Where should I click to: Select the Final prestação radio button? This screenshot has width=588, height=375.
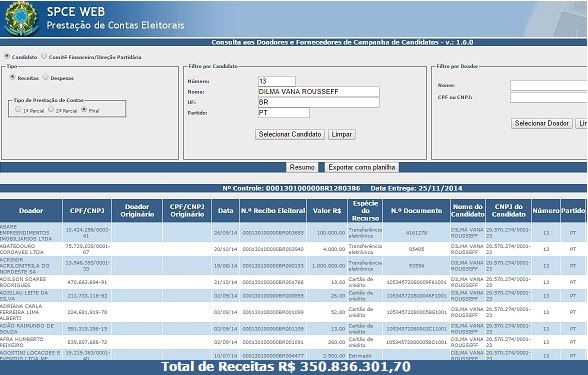(84, 109)
